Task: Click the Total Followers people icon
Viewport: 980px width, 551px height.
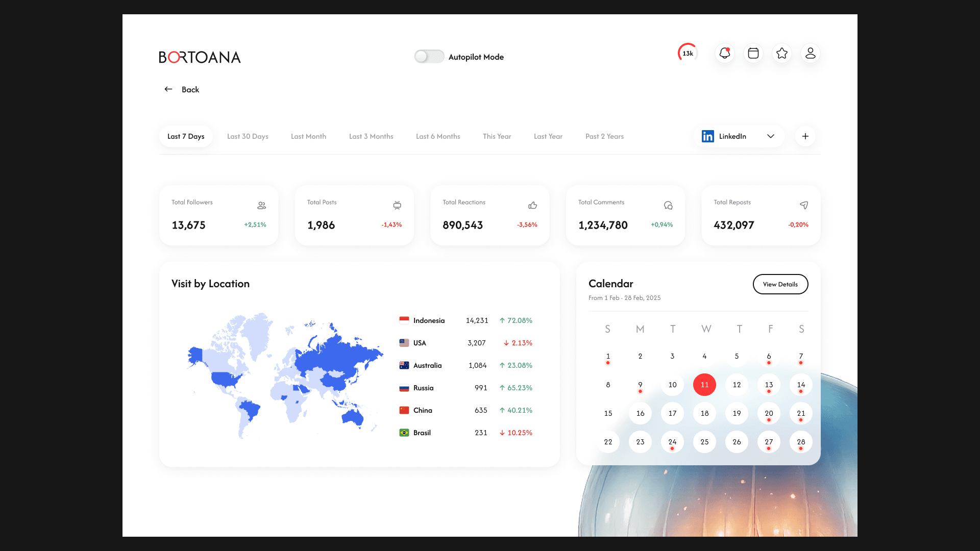Action: (261, 205)
